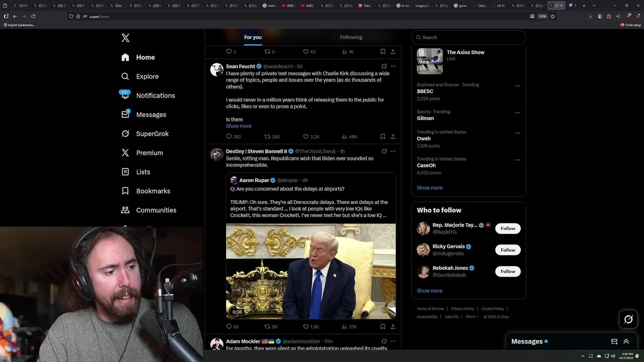
Task: Click browser reload button
Action: [33, 16]
